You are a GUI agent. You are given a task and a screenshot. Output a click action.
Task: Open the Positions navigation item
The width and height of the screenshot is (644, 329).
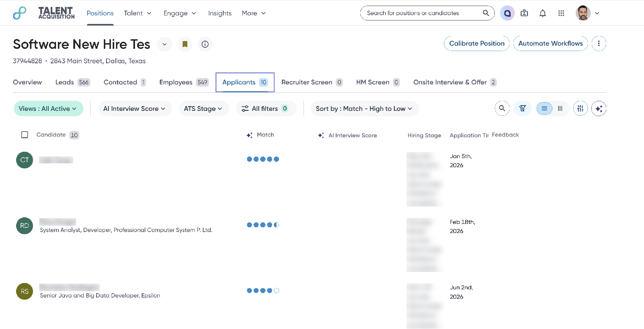click(100, 13)
